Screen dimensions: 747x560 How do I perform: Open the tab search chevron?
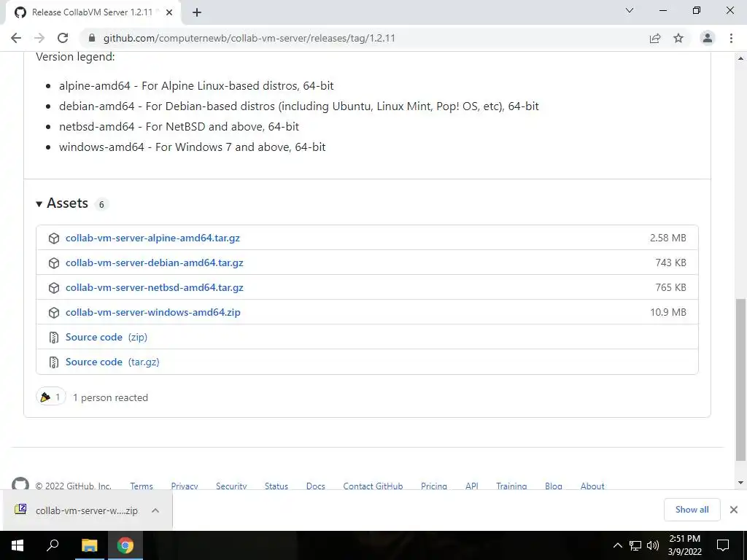coord(630,10)
